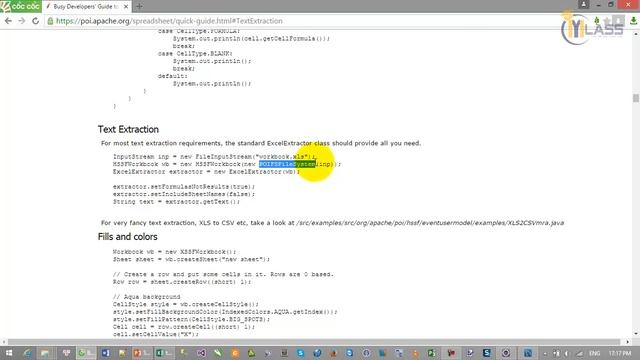The width and height of the screenshot is (640, 360).
Task: Click the highlighted POIFSFileSystem text
Action: click(x=287, y=164)
